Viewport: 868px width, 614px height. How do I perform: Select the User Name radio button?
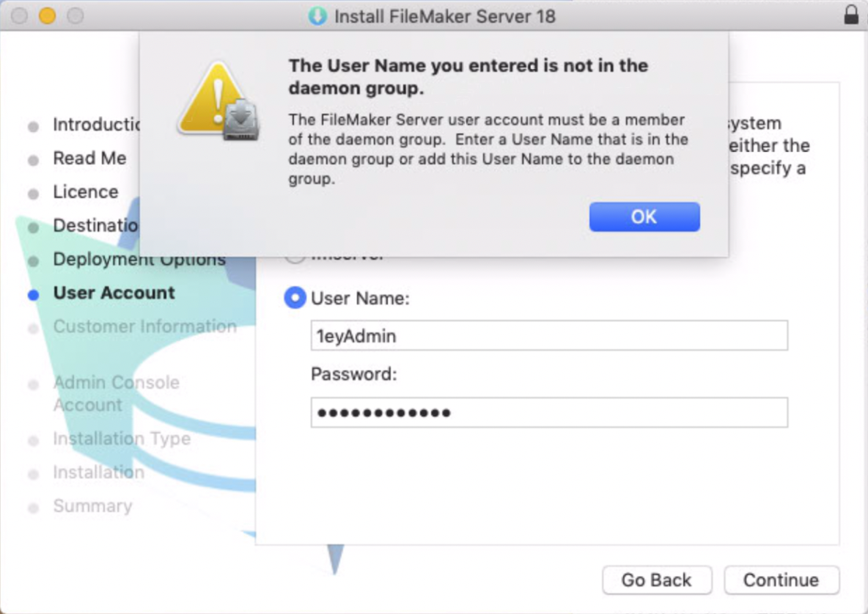point(295,298)
